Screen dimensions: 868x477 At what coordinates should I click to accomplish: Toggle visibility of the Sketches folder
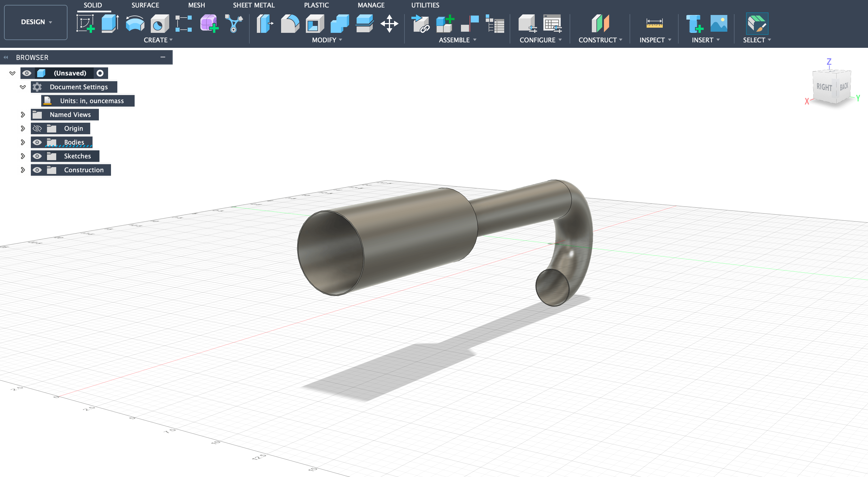point(37,156)
